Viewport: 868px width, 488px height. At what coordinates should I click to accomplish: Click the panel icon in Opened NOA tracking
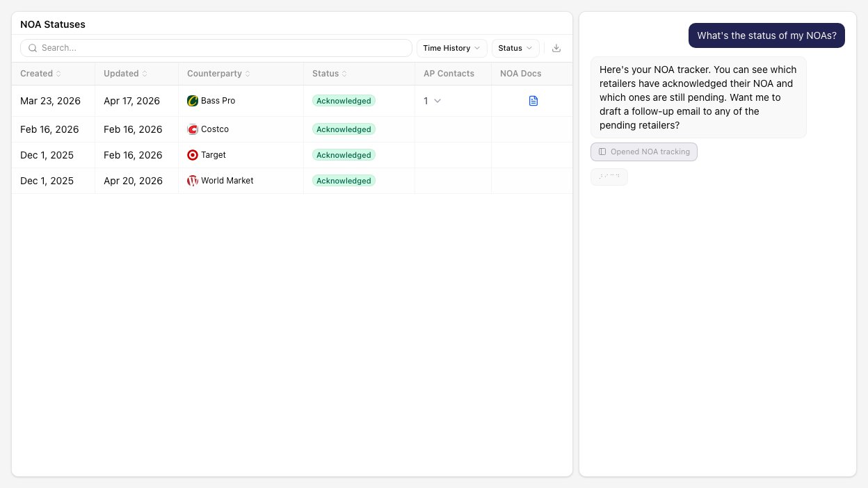(x=602, y=152)
